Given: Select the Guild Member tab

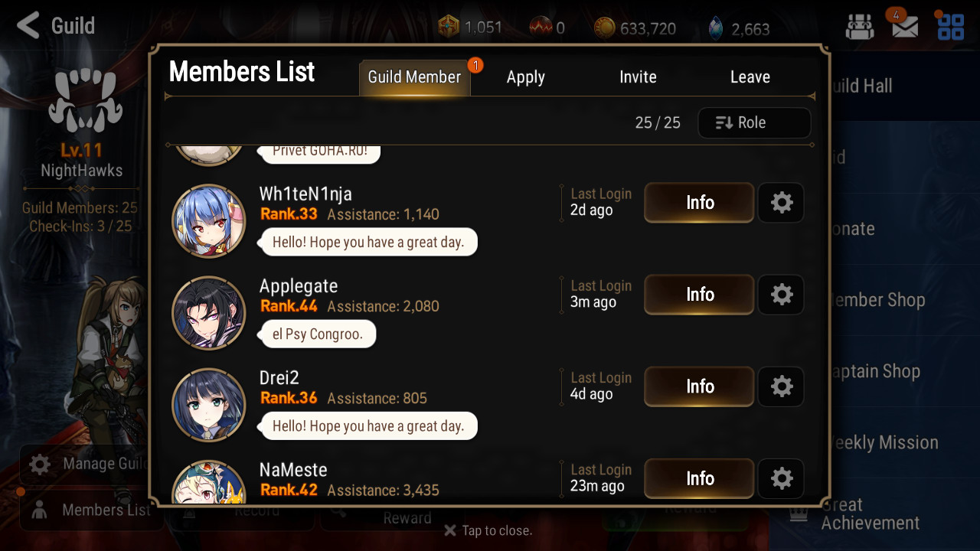Looking at the screenshot, I should click(x=414, y=77).
